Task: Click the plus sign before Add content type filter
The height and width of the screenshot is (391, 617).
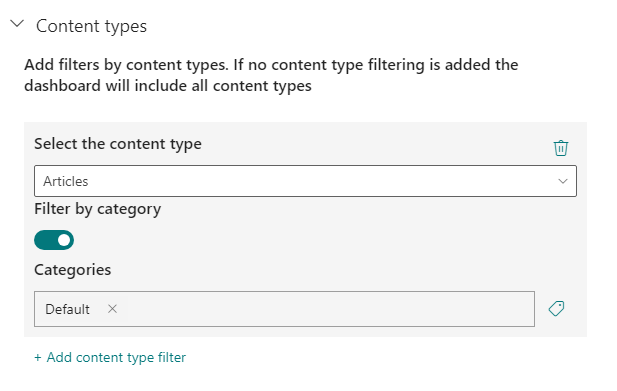Action: (38, 358)
